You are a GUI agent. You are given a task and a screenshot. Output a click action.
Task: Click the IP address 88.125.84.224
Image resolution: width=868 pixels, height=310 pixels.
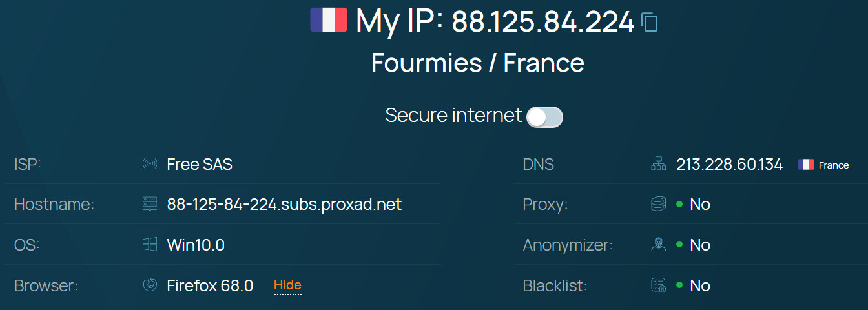click(x=542, y=22)
